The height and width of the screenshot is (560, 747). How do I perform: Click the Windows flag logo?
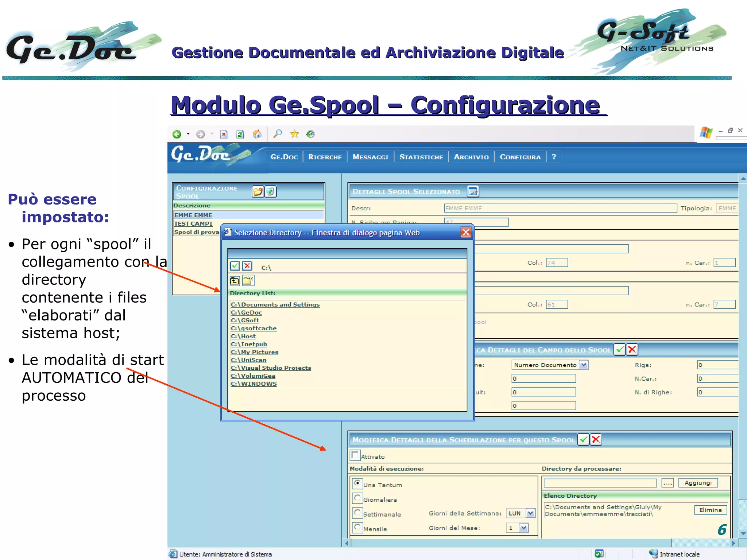[x=706, y=133]
